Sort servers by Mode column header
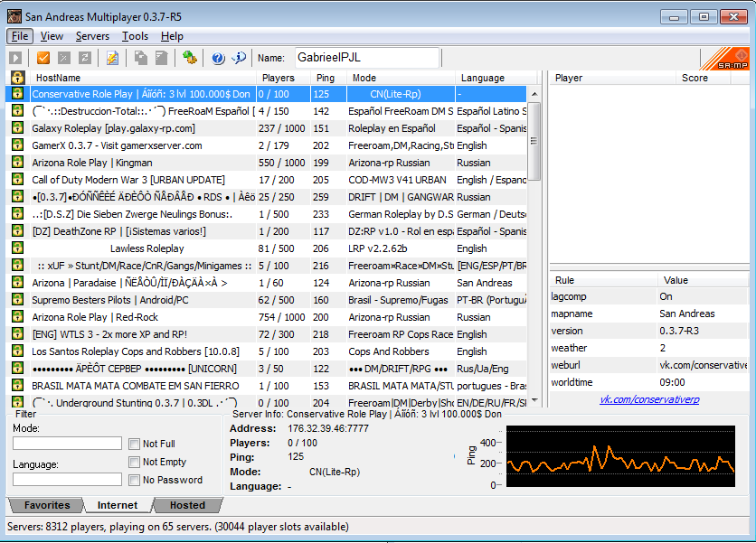The image size is (756, 543). (401, 78)
